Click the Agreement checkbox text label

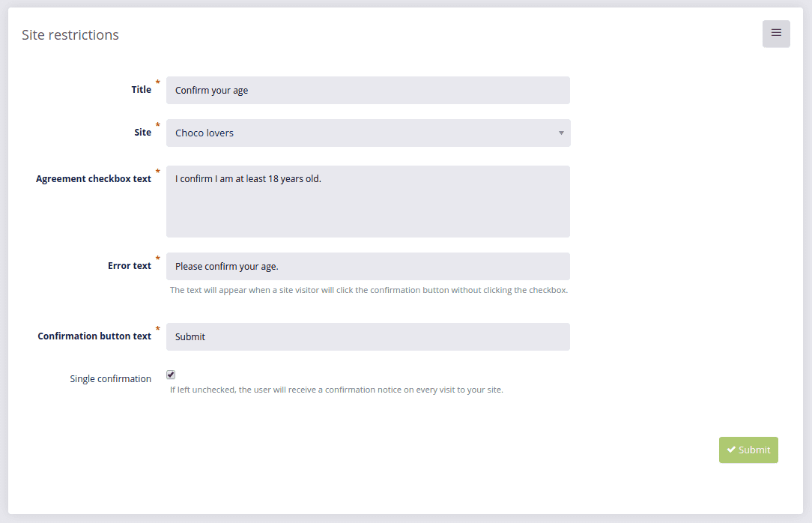[94, 178]
